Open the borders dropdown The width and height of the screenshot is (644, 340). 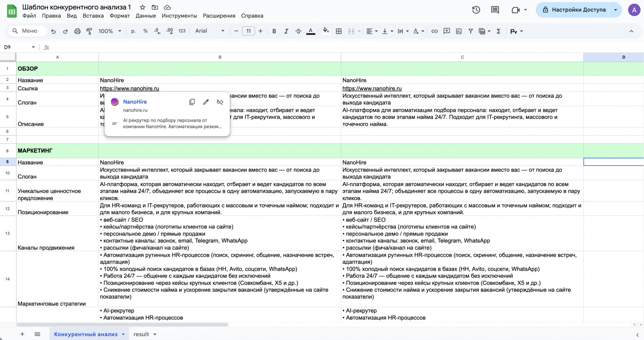(339, 31)
